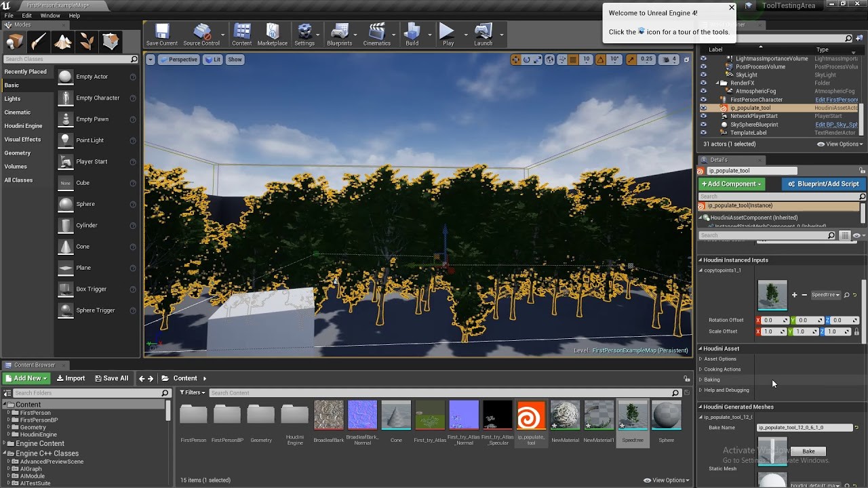Select the Houdini Engine category

pyautogui.click(x=23, y=126)
